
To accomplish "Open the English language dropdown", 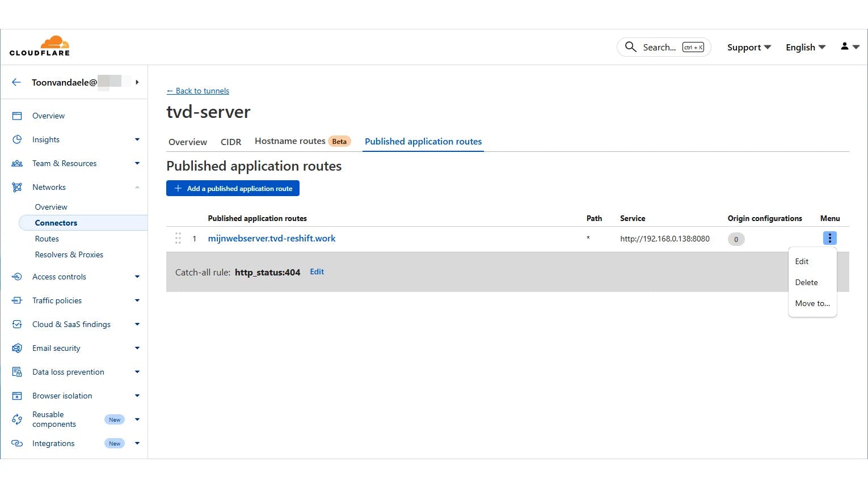I will pos(805,48).
